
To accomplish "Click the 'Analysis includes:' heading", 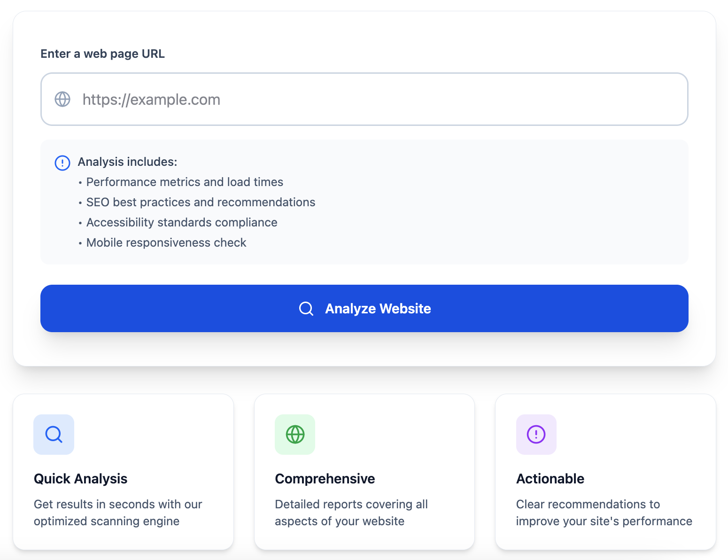I will [127, 162].
